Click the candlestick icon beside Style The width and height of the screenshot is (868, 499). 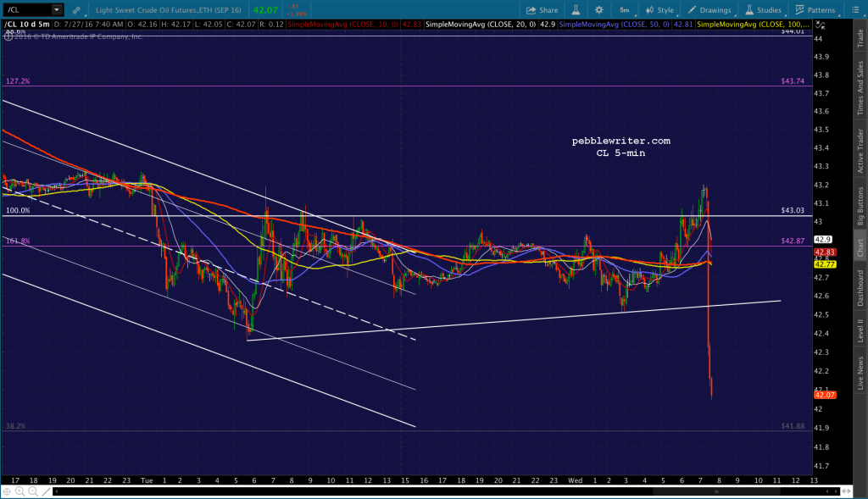(650, 10)
